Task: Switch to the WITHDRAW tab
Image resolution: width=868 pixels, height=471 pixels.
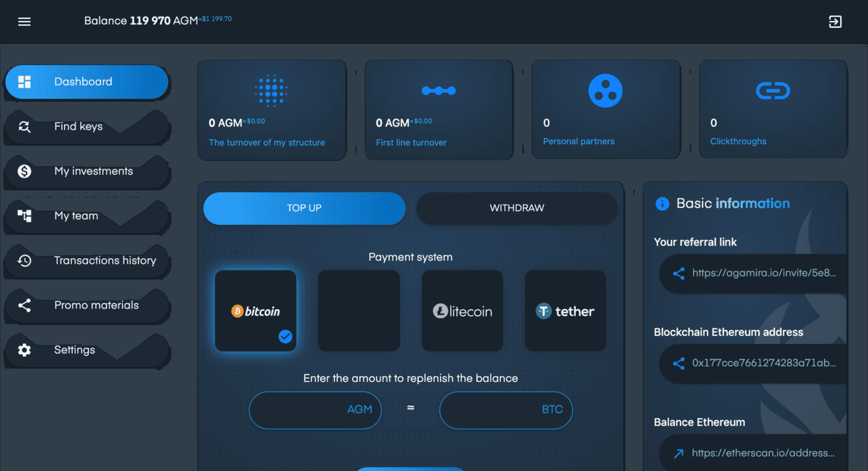Action: tap(517, 208)
